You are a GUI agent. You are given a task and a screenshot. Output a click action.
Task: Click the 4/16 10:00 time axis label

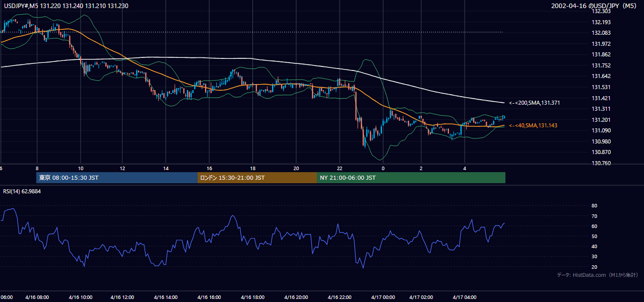[80, 297]
